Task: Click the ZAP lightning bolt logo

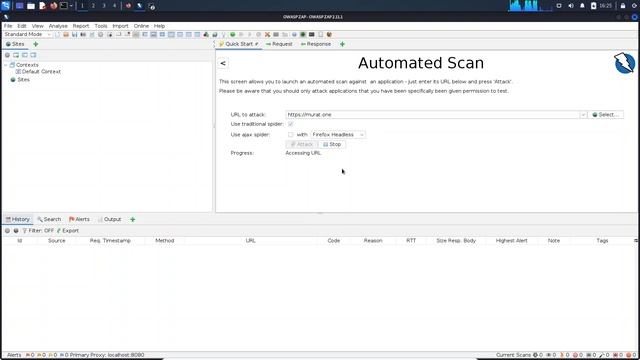Action: (x=624, y=63)
